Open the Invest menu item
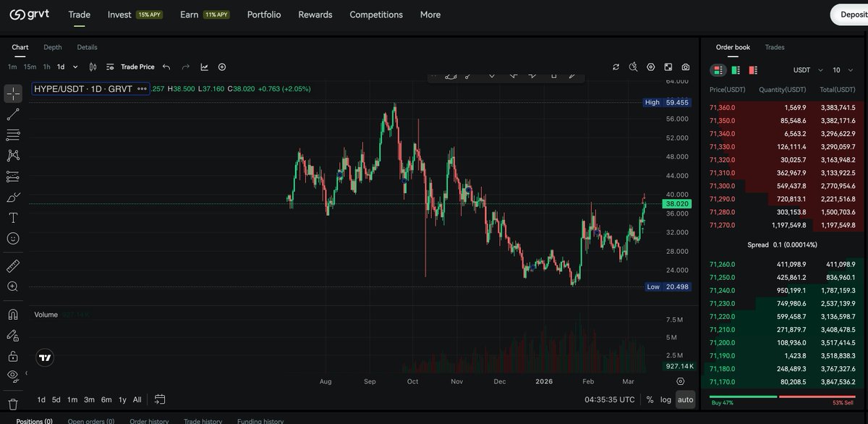Viewport: 868px width, 424px height. (135, 14)
